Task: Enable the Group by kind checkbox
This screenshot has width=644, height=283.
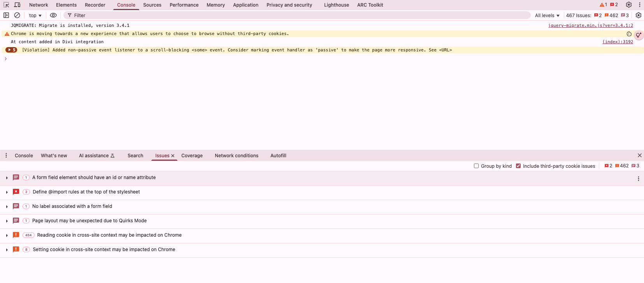Action: (x=476, y=166)
